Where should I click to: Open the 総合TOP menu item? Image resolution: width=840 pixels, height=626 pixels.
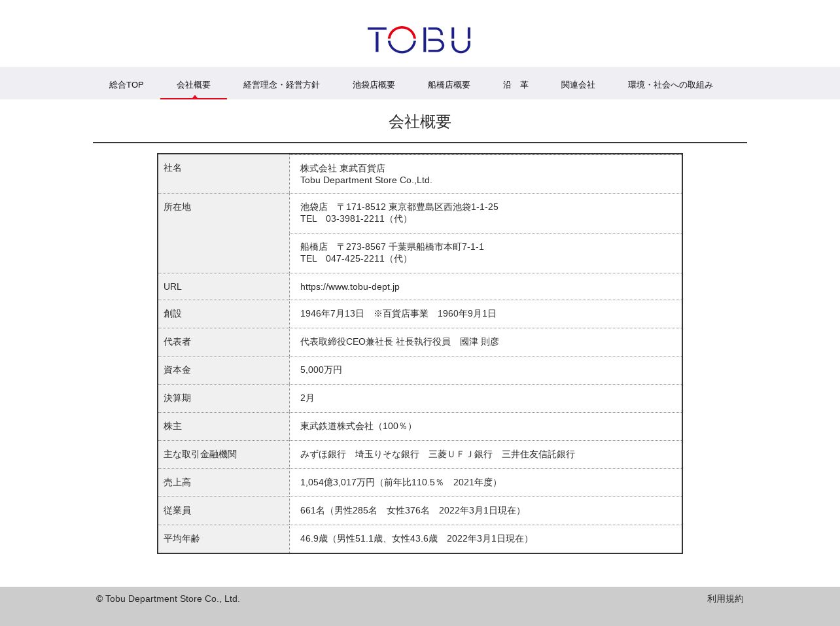pos(126,85)
